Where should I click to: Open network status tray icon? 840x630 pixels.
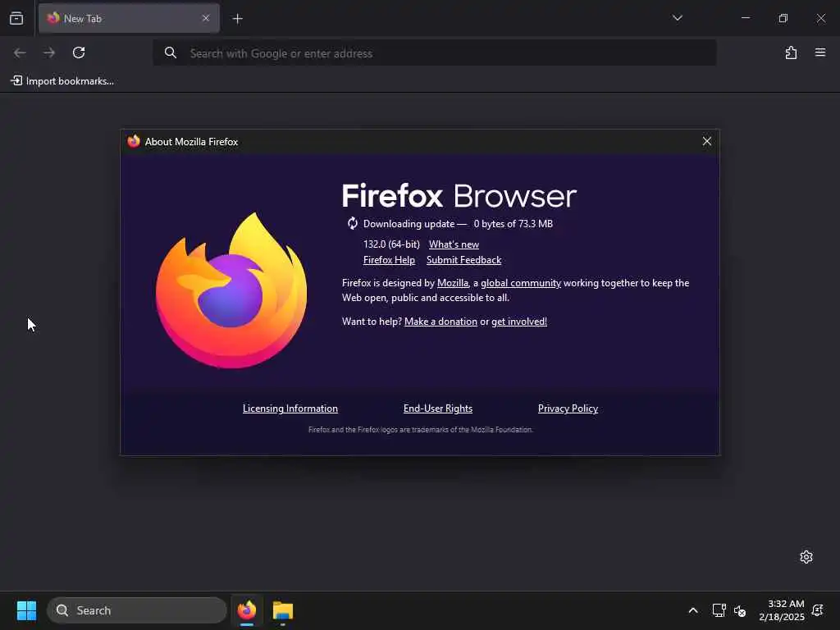coord(719,610)
